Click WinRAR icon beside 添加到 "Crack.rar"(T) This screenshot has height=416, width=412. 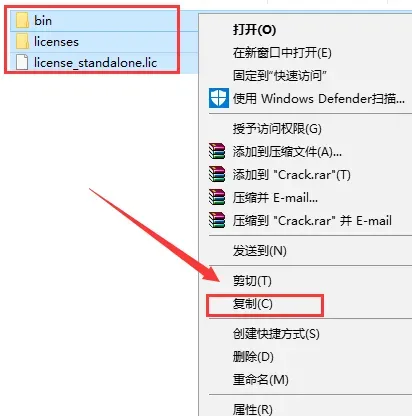tap(217, 174)
